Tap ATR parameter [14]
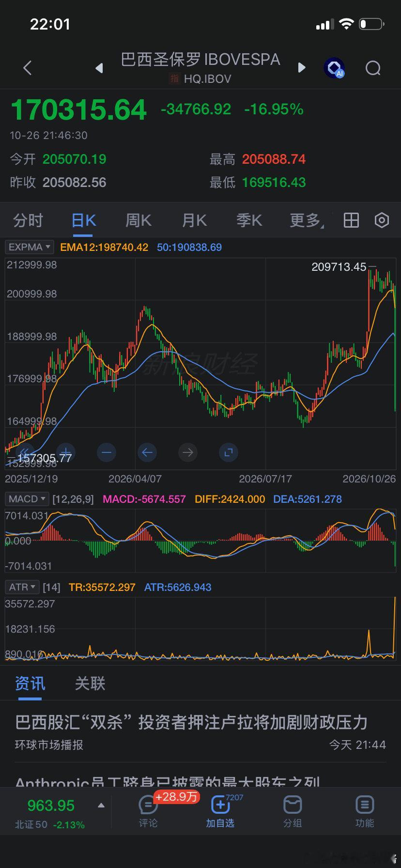This screenshot has width=401, height=868. [x=51, y=587]
